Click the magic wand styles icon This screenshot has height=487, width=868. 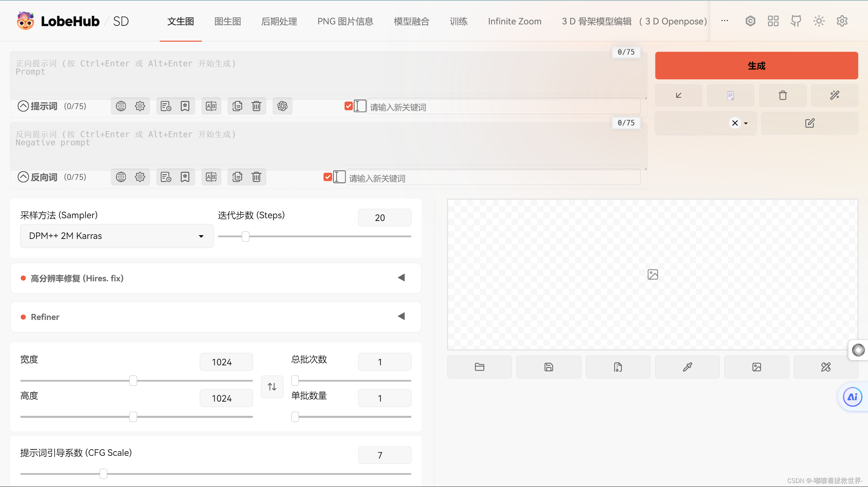[834, 95]
